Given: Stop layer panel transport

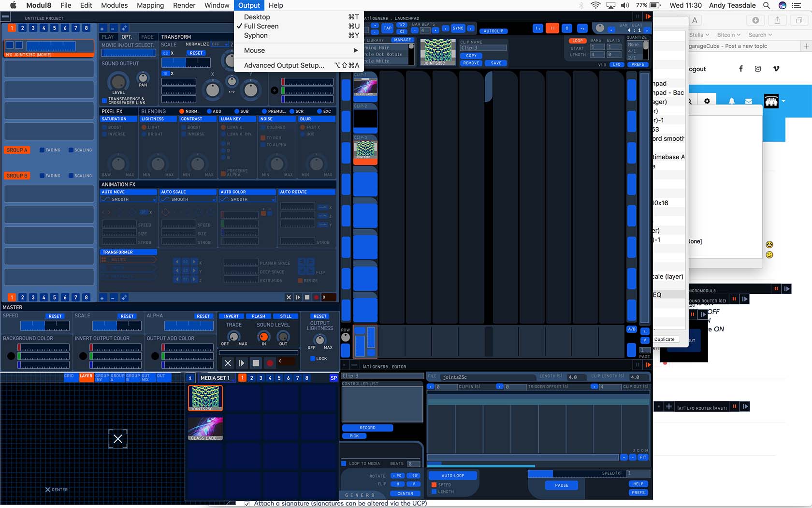Looking at the screenshot, I should point(307,298).
